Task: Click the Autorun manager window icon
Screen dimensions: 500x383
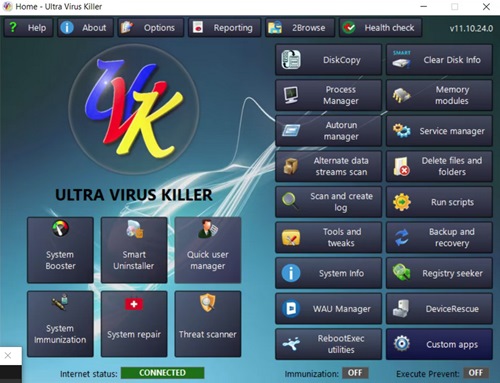Action: tap(291, 130)
